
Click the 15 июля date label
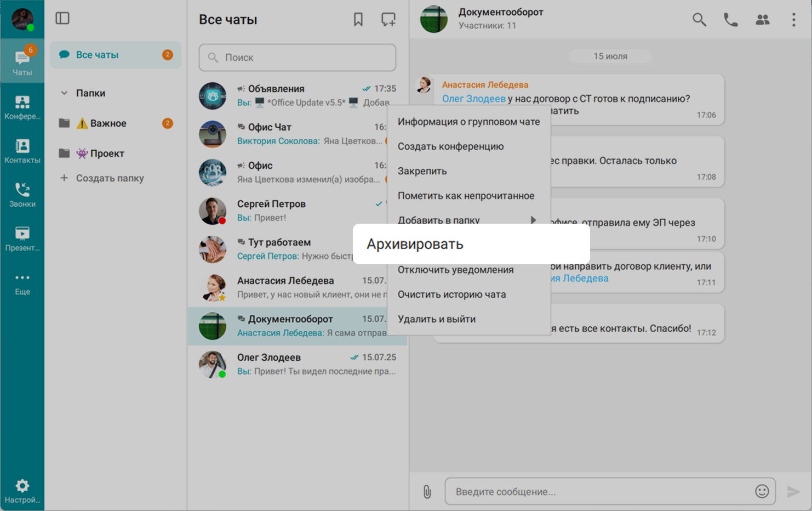[610, 56]
